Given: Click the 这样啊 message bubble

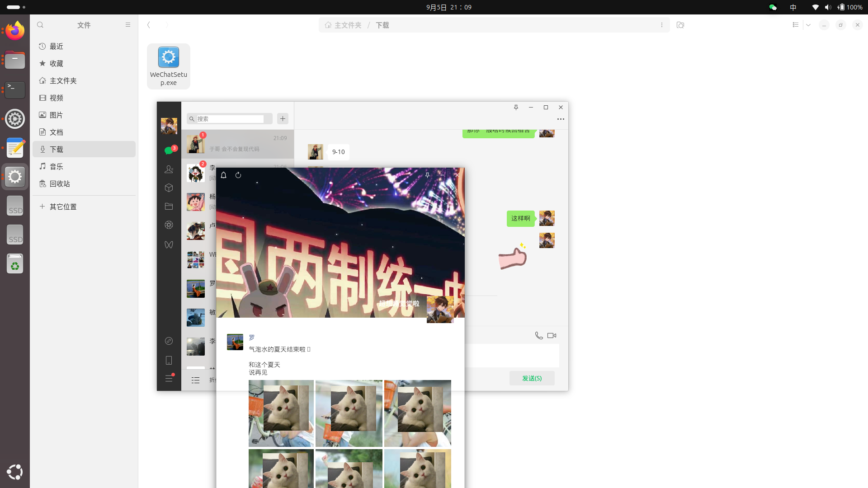Looking at the screenshot, I should (x=521, y=219).
